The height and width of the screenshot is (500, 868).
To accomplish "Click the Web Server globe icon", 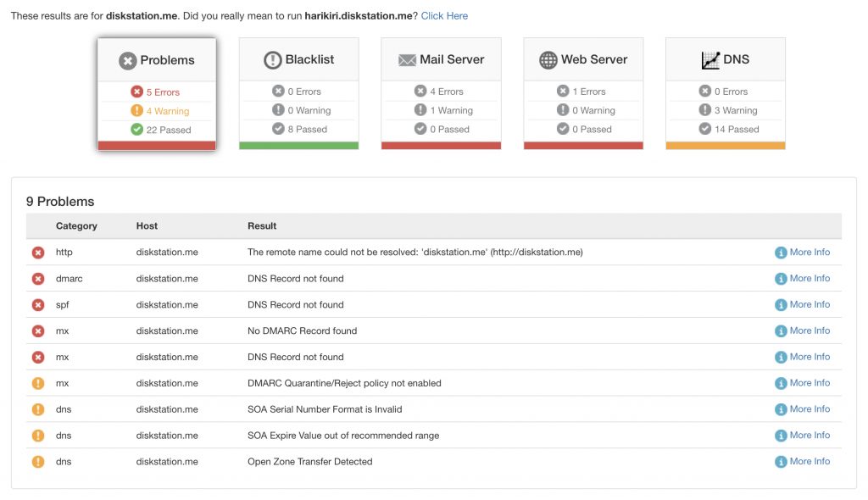I will tap(548, 60).
